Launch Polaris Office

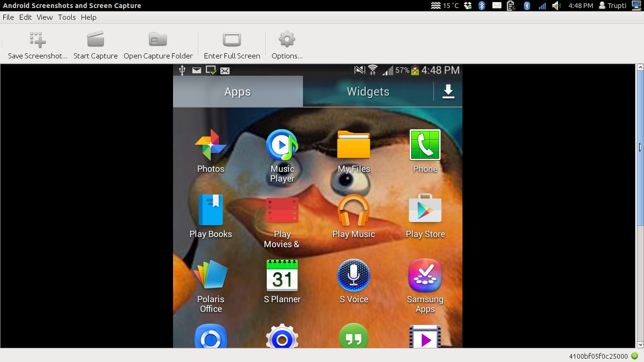tap(210, 276)
